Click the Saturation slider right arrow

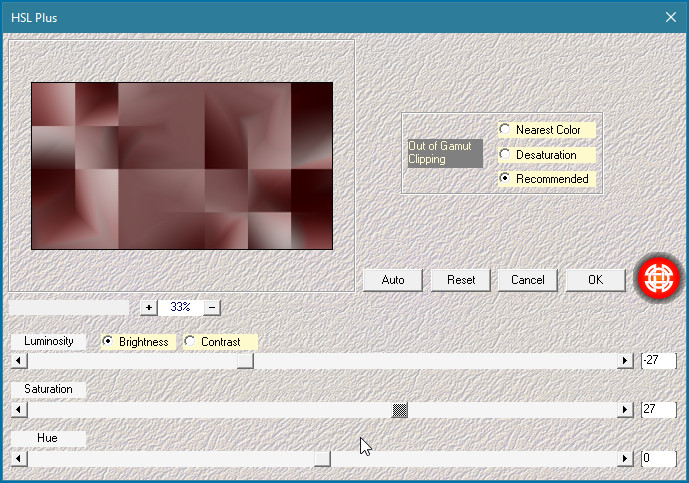626,410
